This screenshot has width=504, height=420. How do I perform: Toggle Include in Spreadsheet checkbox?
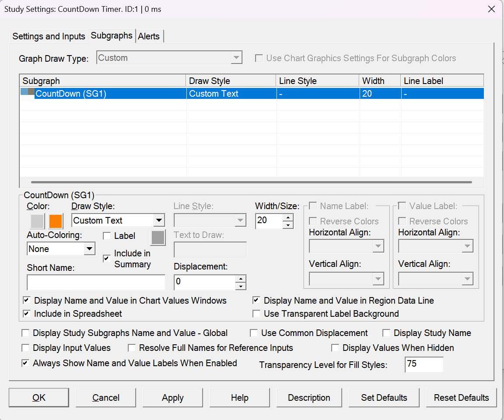coord(27,314)
